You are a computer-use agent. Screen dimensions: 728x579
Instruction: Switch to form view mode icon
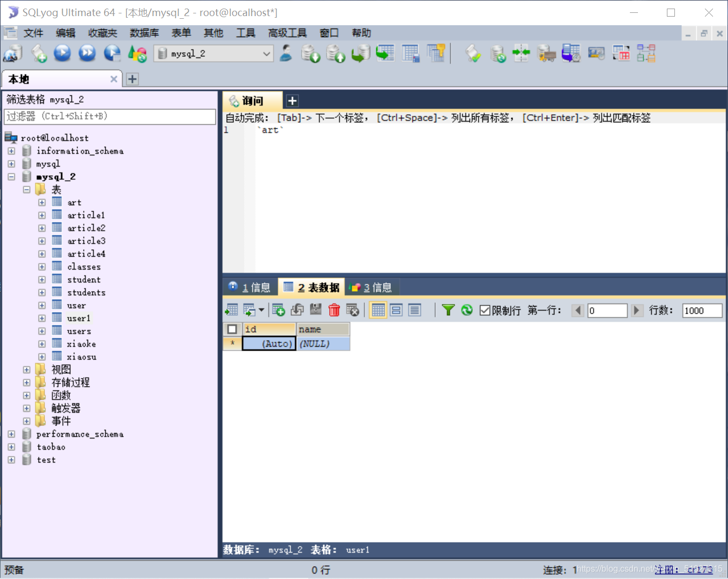(396, 310)
